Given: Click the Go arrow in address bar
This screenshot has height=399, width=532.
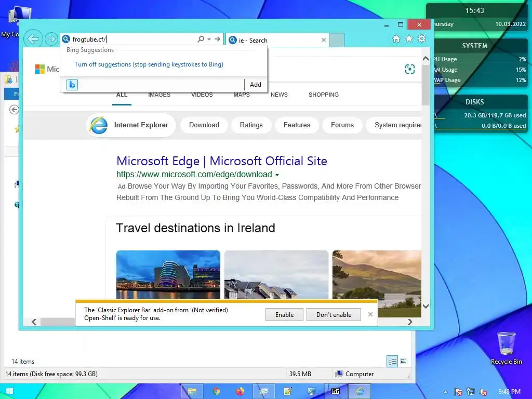Looking at the screenshot, I should click(x=217, y=39).
